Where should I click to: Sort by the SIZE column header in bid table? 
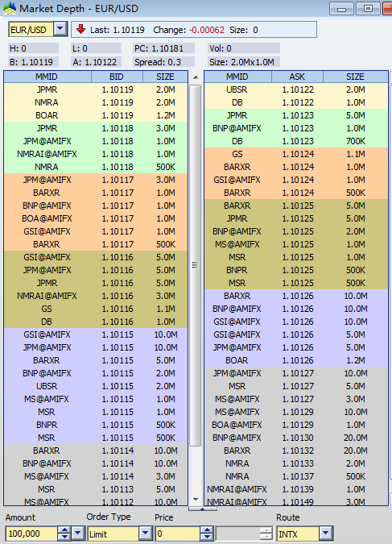pyautogui.click(x=165, y=77)
